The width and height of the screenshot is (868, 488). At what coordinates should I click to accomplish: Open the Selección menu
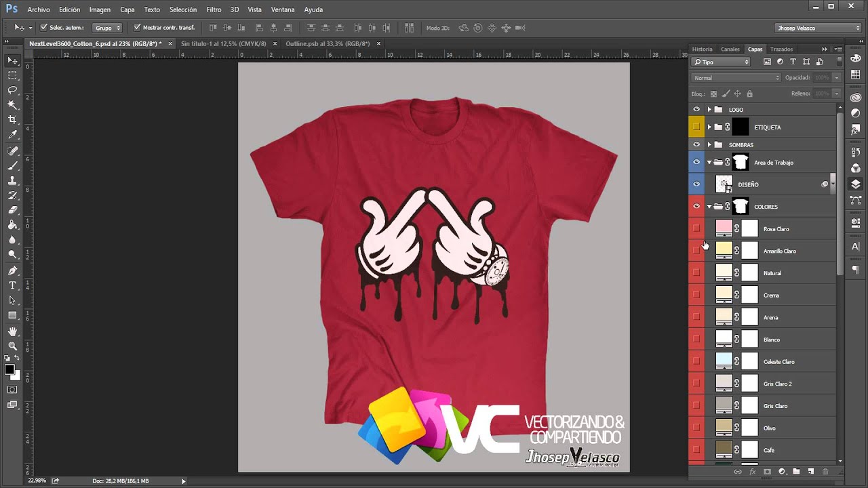(183, 9)
